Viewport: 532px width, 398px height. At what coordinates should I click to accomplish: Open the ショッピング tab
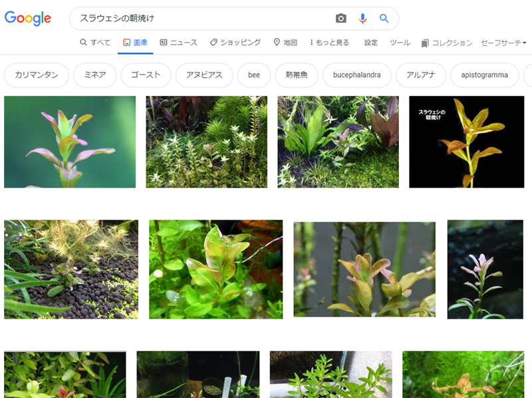tap(235, 43)
